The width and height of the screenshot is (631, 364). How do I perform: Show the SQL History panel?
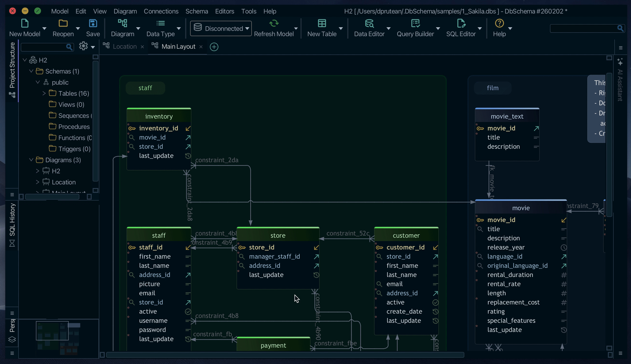(12, 220)
